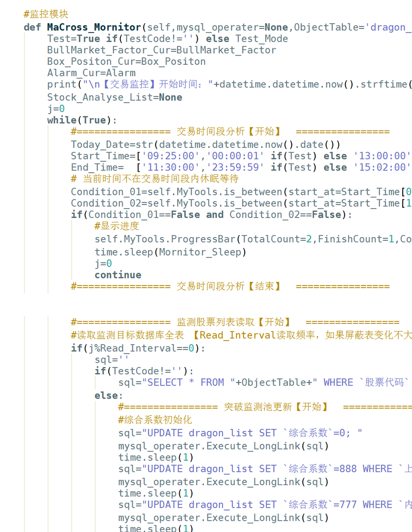Viewport: 412px width, 532px height.
Task: Click the line 'BullMarket_Factor_Cur=BullMarket_Factor'
Action: point(162,50)
